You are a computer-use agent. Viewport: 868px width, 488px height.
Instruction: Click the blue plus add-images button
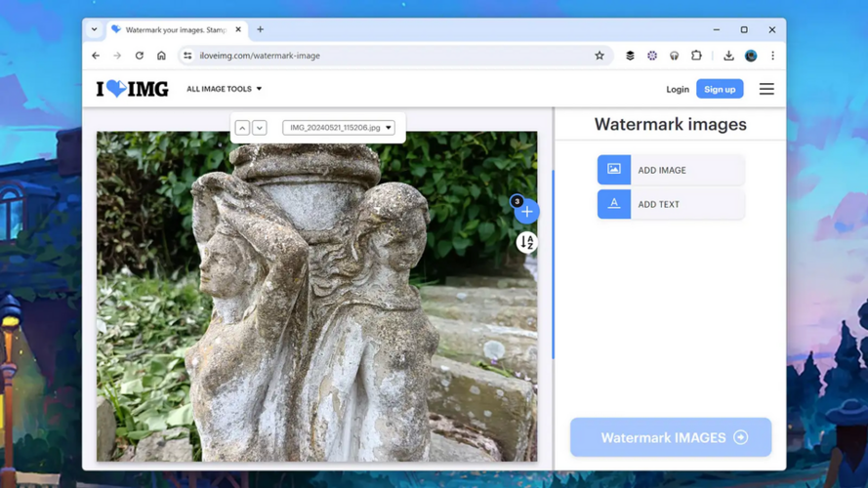[x=526, y=212]
